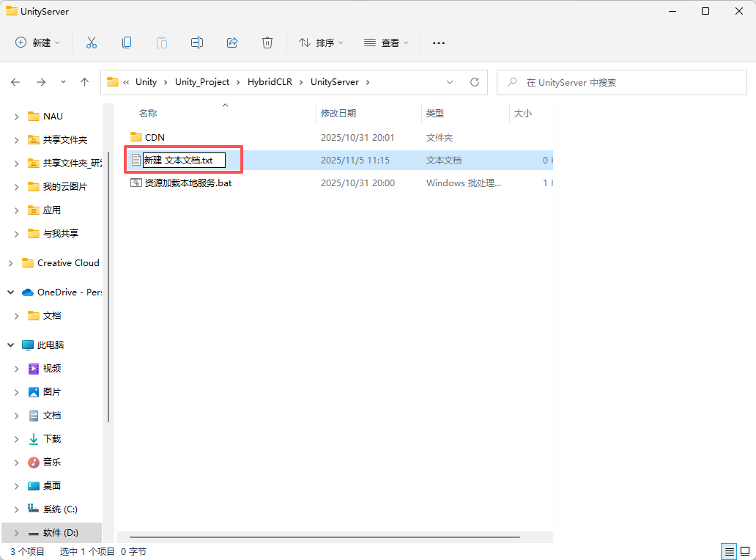Click 3 个项目 in the status bar
756x560 pixels.
(x=27, y=551)
